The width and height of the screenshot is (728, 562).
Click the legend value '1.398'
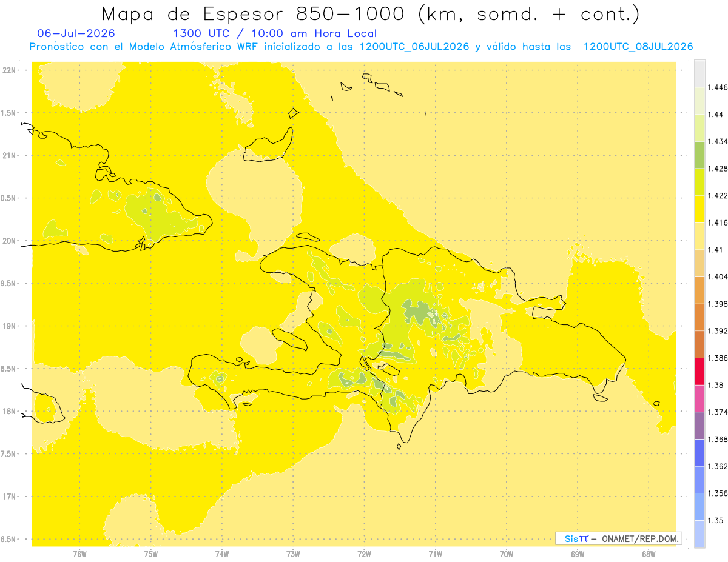pos(718,304)
